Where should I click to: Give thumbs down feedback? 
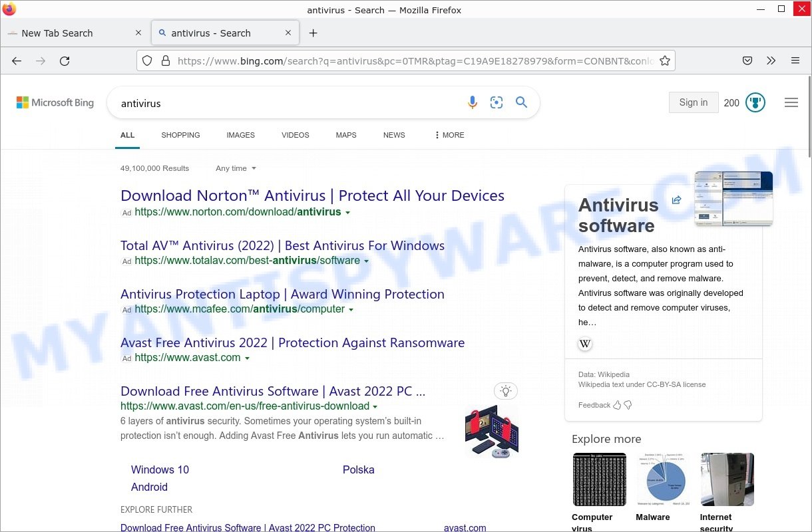[628, 405]
